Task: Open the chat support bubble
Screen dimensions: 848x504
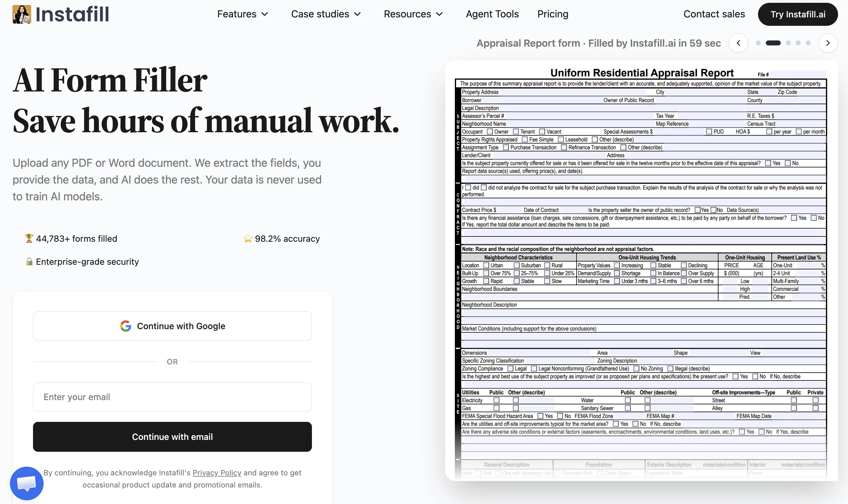Action: 27,483
